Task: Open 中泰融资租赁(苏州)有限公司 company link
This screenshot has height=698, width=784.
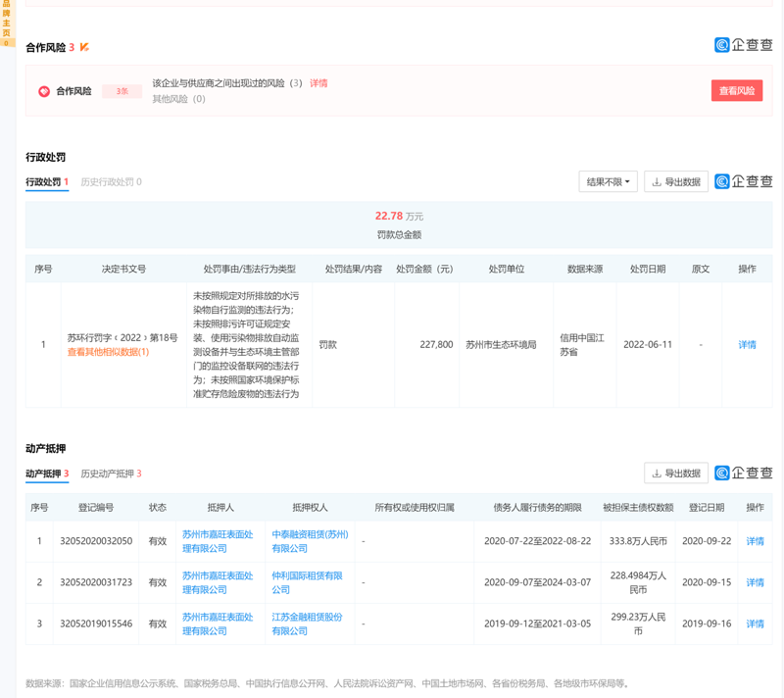Action: [310, 541]
